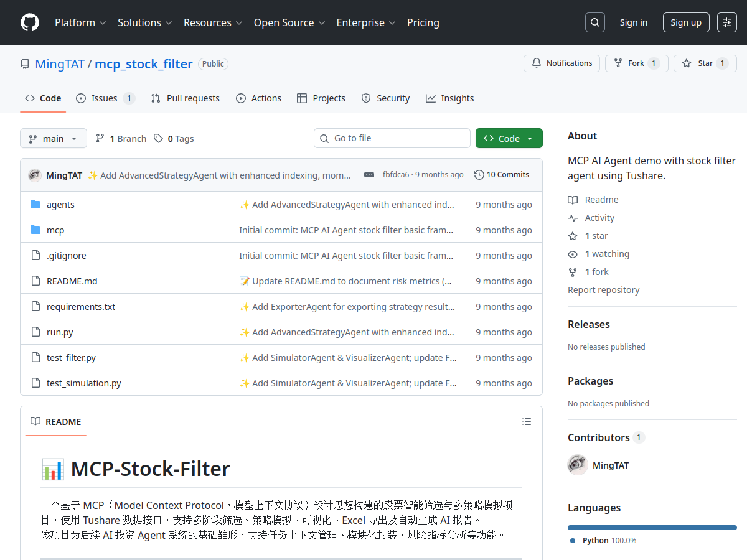The image size is (747, 560).
Task: Click the Go to file search box
Action: click(392, 138)
